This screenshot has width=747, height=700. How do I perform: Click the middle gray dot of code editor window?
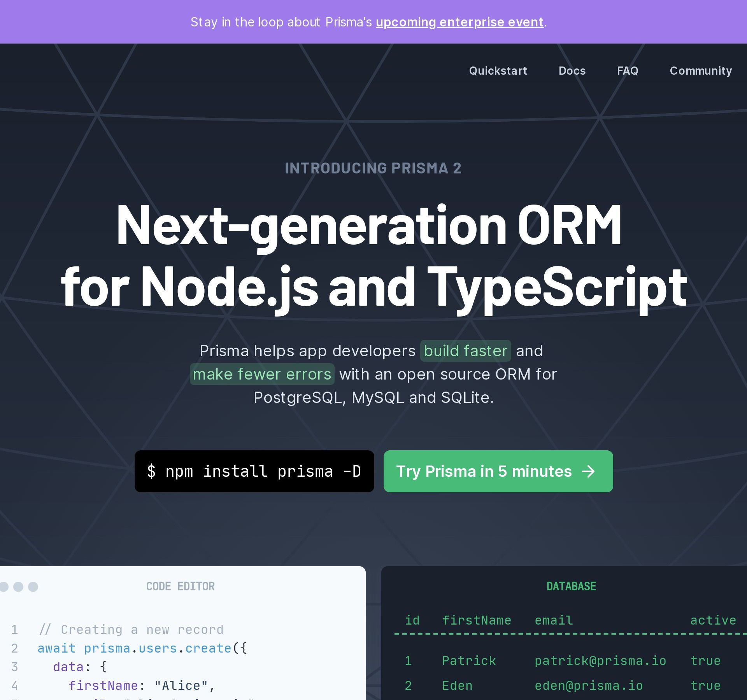coord(18,586)
